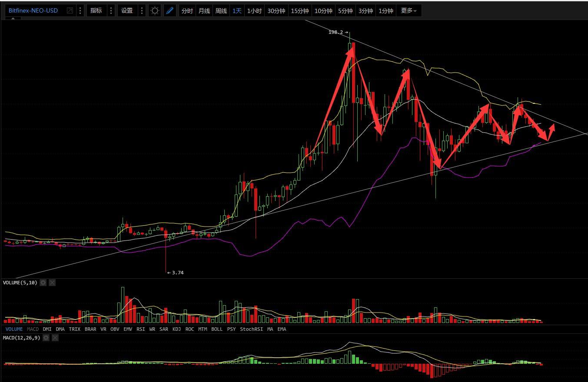
Task: Select the pencil drawing tool
Action: pos(170,10)
